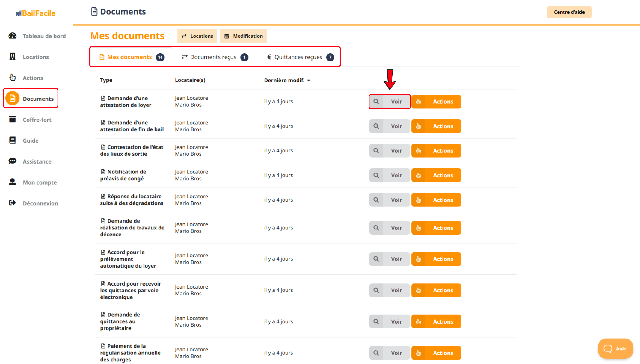
Task: Click the Locations filter button
Action: [197, 36]
